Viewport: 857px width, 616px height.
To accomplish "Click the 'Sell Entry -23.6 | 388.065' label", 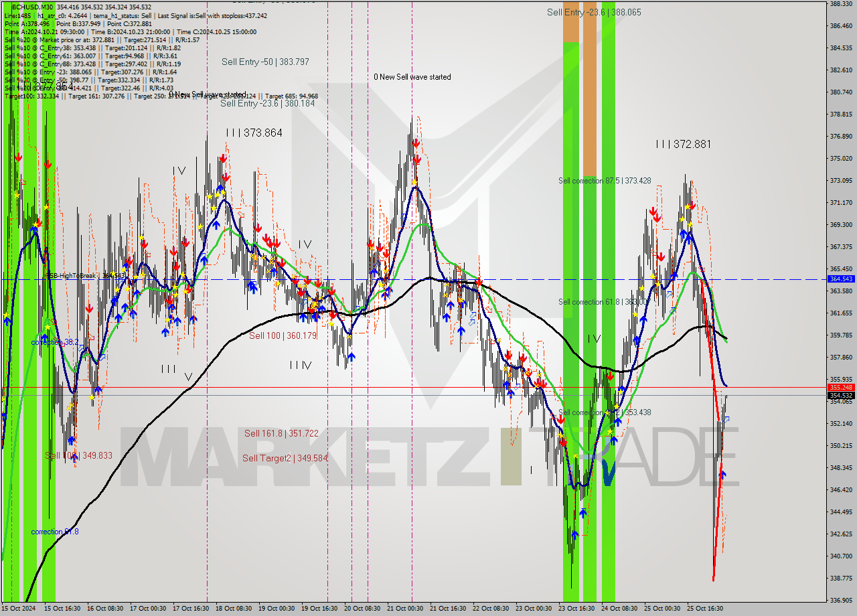I will click(594, 12).
